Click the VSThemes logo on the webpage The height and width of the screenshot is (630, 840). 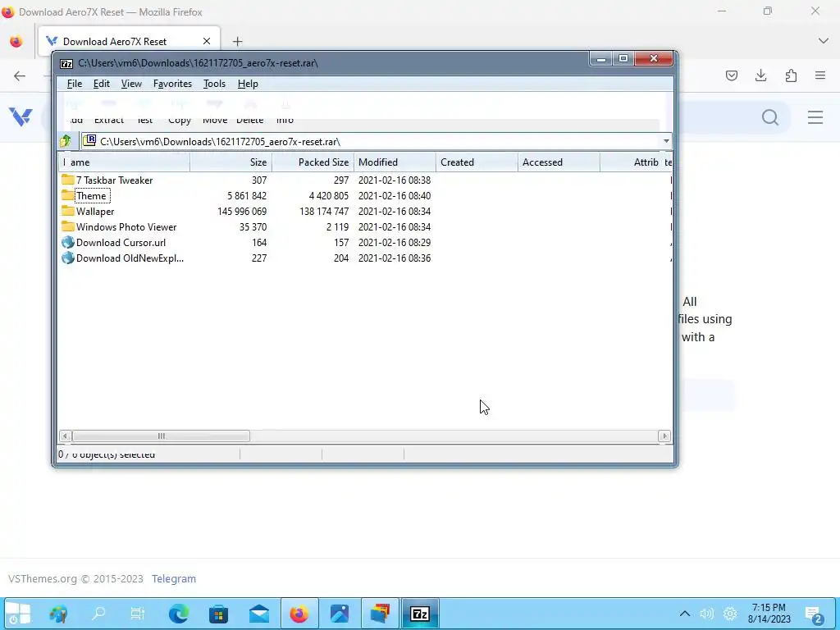click(21, 116)
